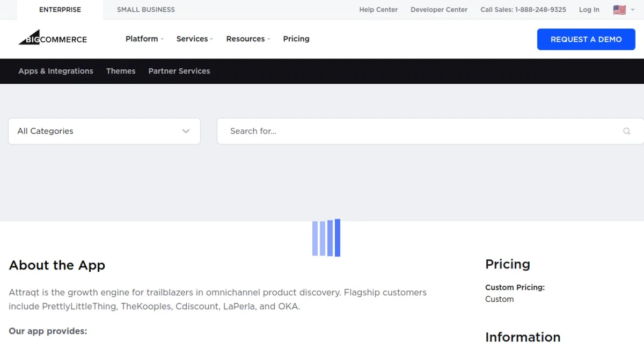This screenshot has width=644, height=349.
Task: Click the search magnifier icon
Action: (x=627, y=131)
